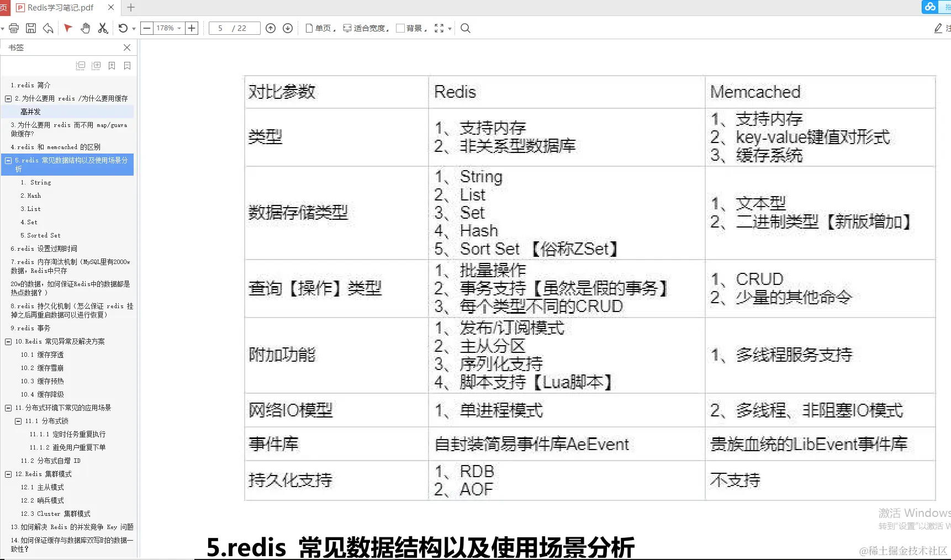Use the snapshot scissors tool
The image size is (951, 560).
pos(103,28)
